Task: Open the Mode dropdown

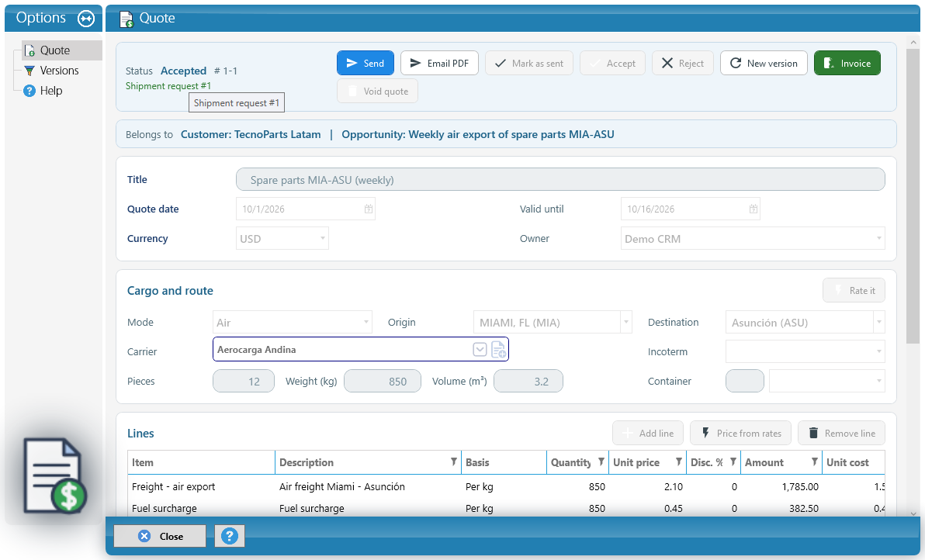Action: (x=366, y=322)
